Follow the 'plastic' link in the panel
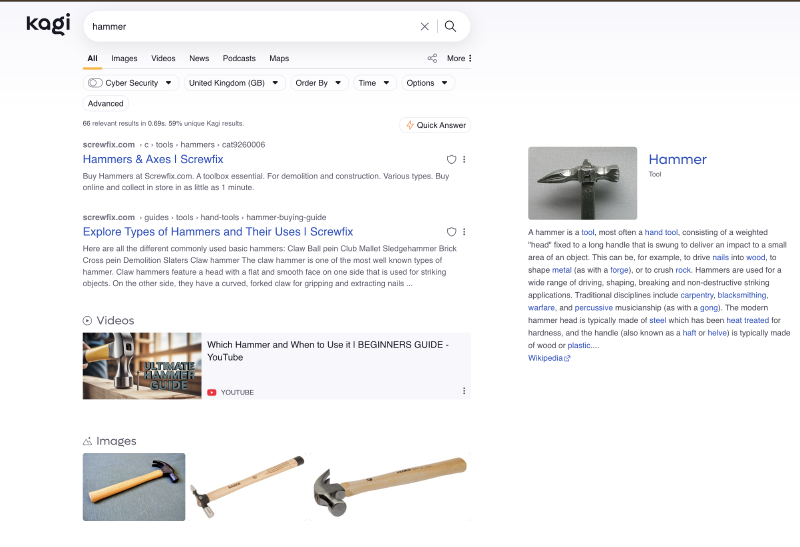The height and width of the screenshot is (547, 800). click(x=579, y=345)
